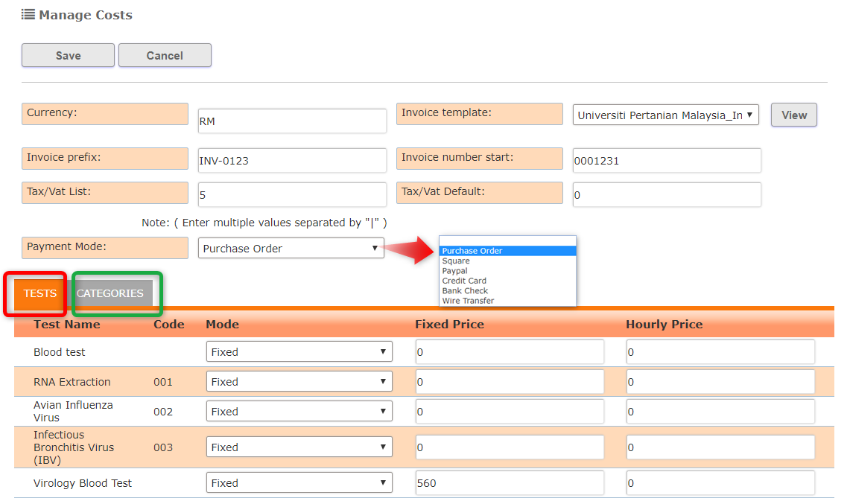The height and width of the screenshot is (504, 850).
Task: Click the Blood test row name
Action: [x=60, y=352]
